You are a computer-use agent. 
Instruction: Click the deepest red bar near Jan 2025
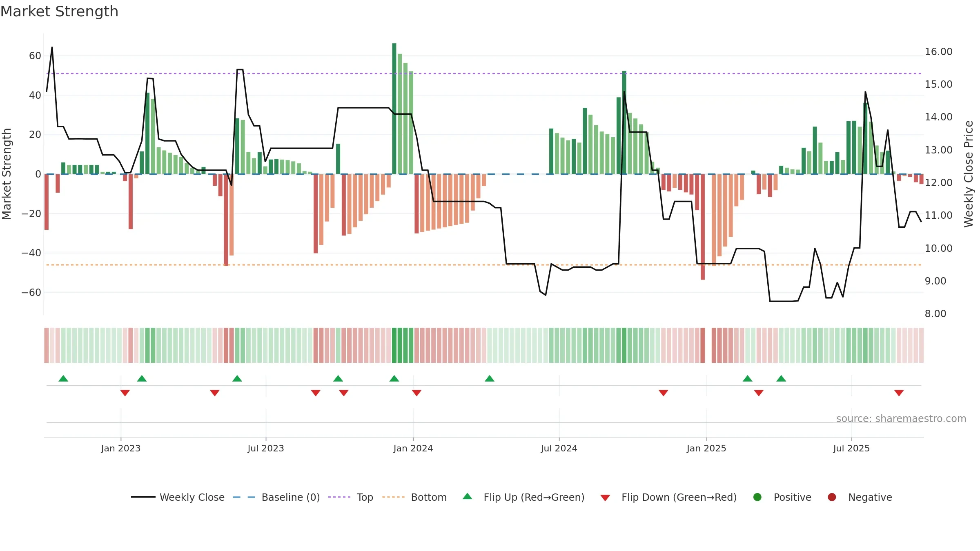(703, 227)
